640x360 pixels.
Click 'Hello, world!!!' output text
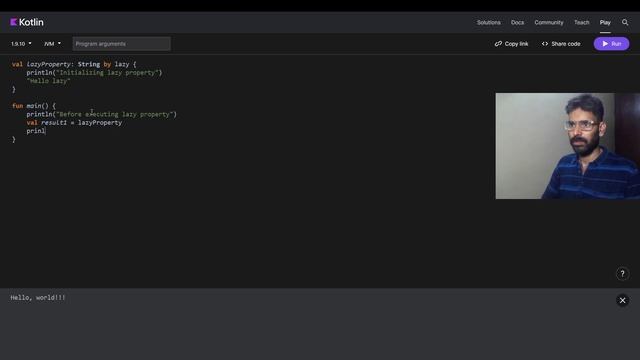pos(38,298)
